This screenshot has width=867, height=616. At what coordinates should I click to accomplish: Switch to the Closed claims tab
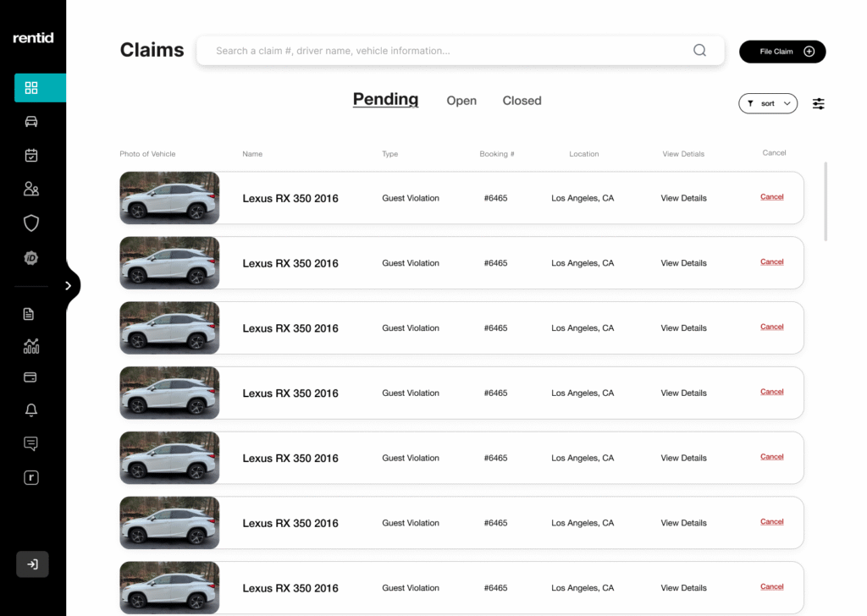pos(522,101)
